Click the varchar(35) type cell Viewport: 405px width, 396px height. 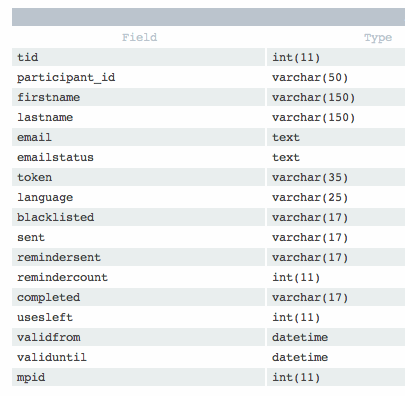click(x=336, y=177)
